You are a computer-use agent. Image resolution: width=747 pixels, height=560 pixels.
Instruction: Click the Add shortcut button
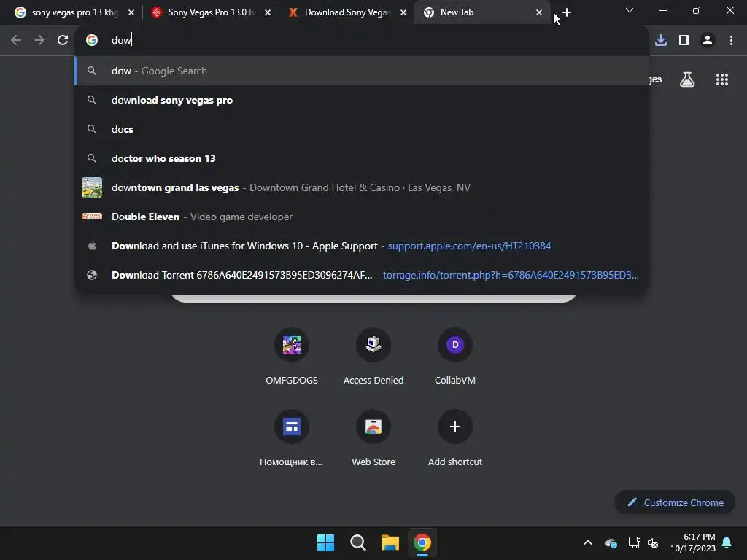pos(455,437)
